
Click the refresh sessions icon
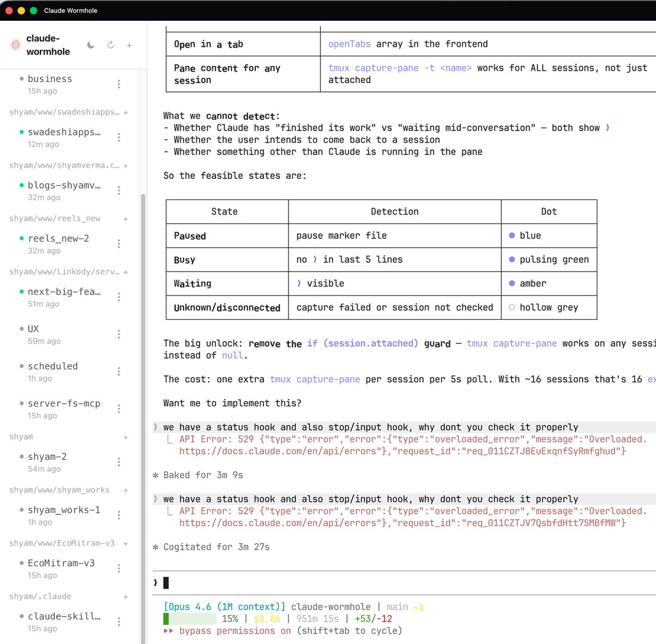click(110, 45)
